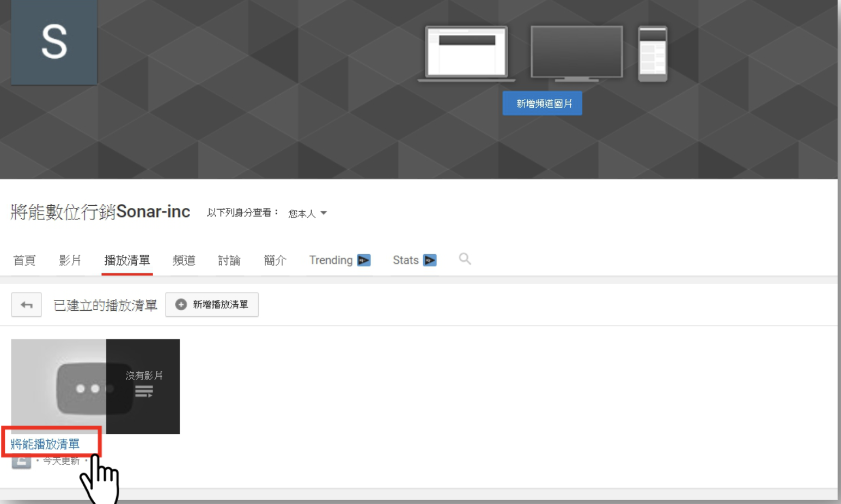Click the back arrow button
The height and width of the screenshot is (504, 841).
(x=26, y=305)
